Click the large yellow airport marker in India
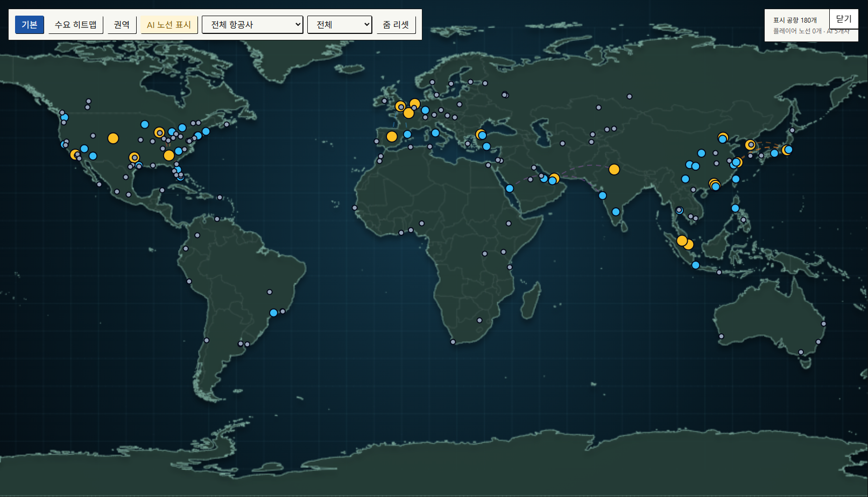868x497 pixels. (x=614, y=170)
